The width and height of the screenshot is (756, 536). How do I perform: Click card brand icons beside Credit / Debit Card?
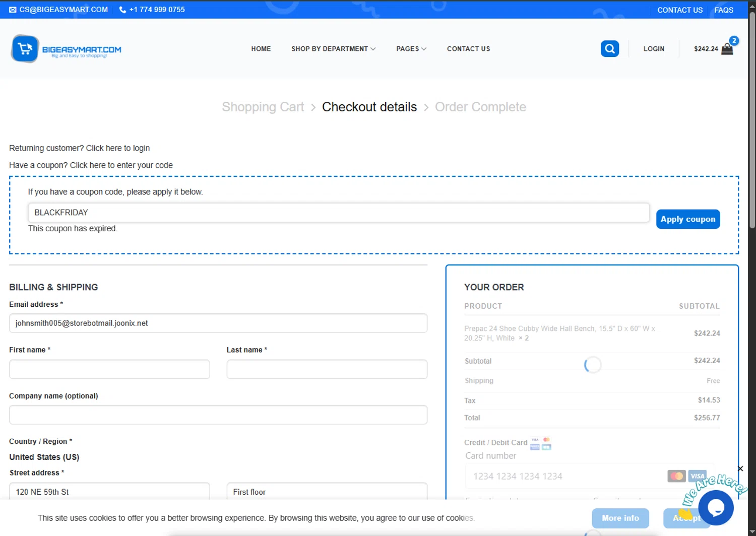point(541,443)
